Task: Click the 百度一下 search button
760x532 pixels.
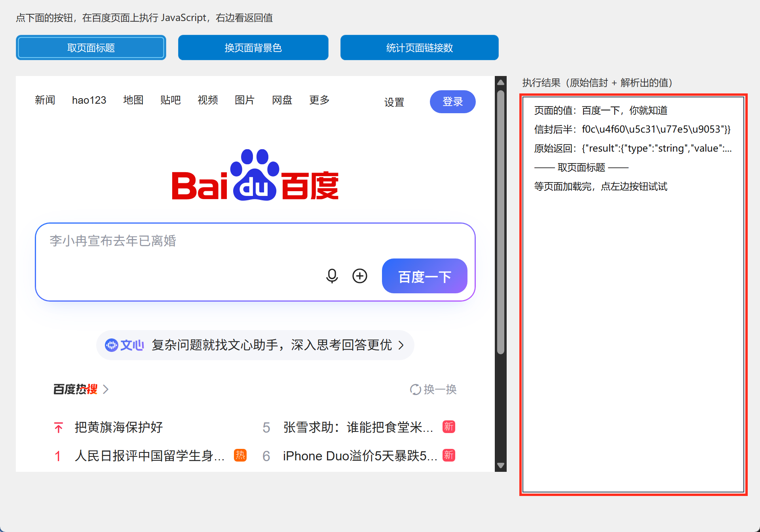Action: coord(425,276)
